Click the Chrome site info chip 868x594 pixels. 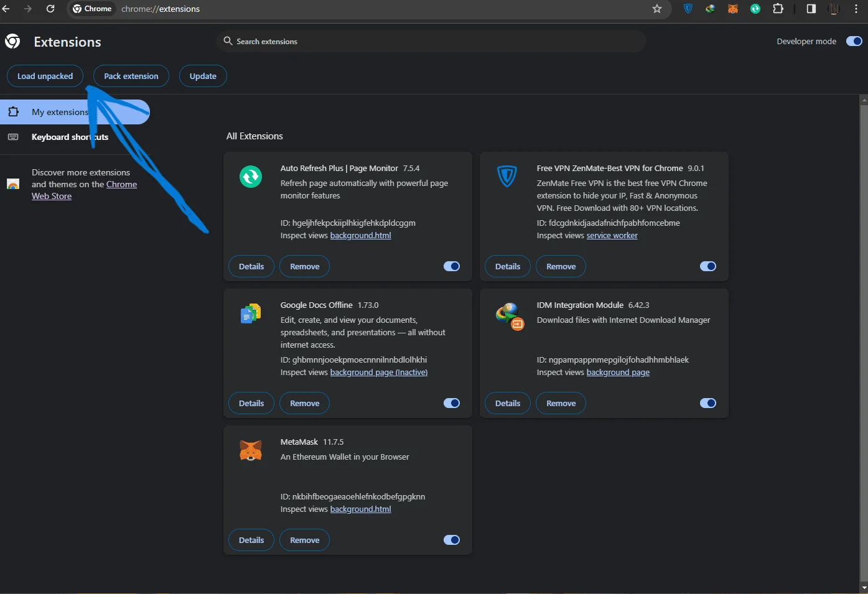93,9
